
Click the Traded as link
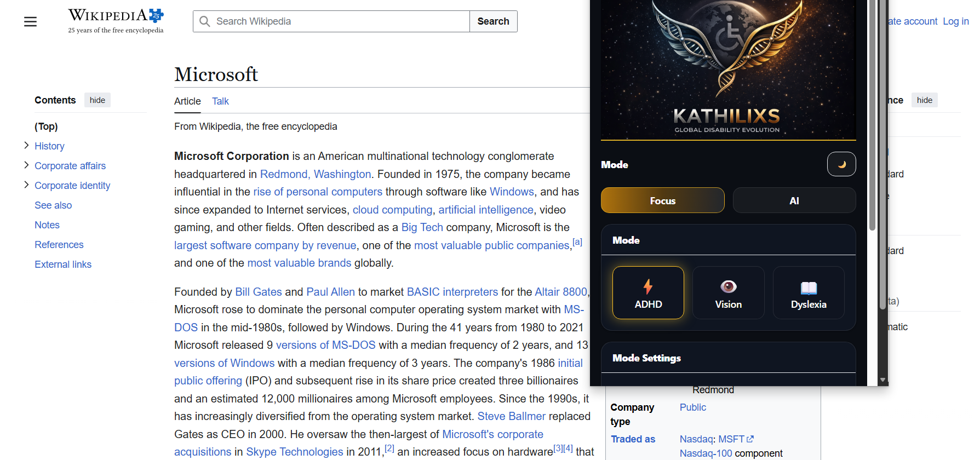(x=633, y=439)
